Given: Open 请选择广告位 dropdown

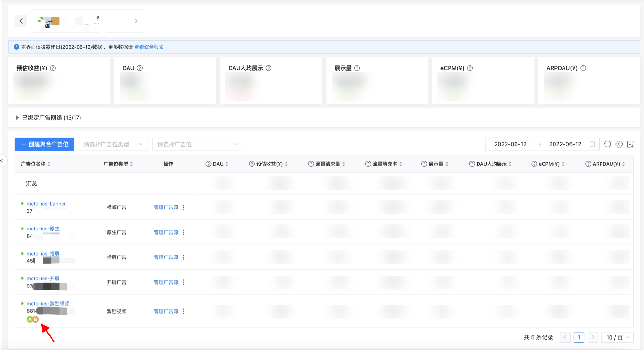Looking at the screenshot, I should (197, 144).
